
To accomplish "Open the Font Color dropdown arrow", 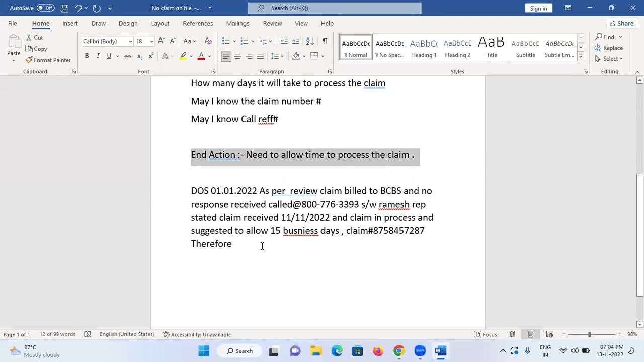I will [x=209, y=56].
